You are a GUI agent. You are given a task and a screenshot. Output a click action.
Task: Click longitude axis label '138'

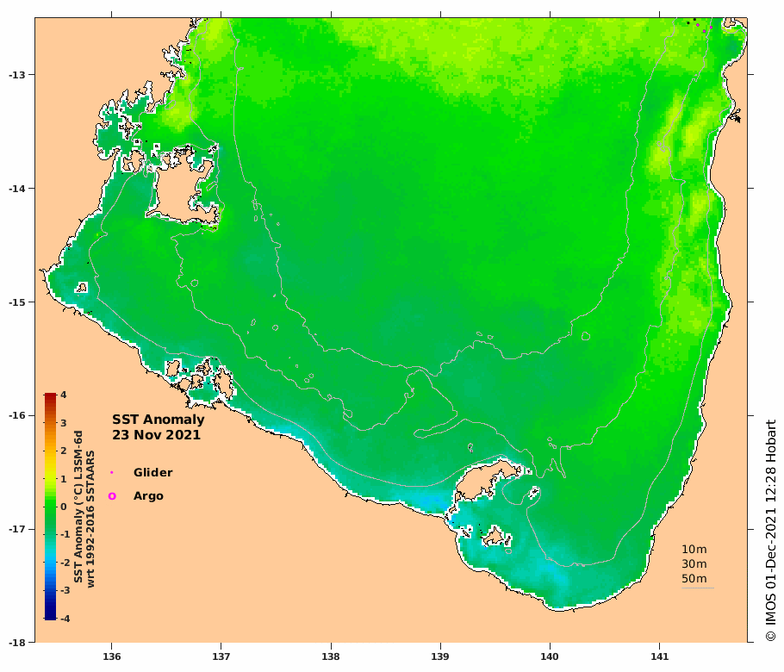coord(331,656)
